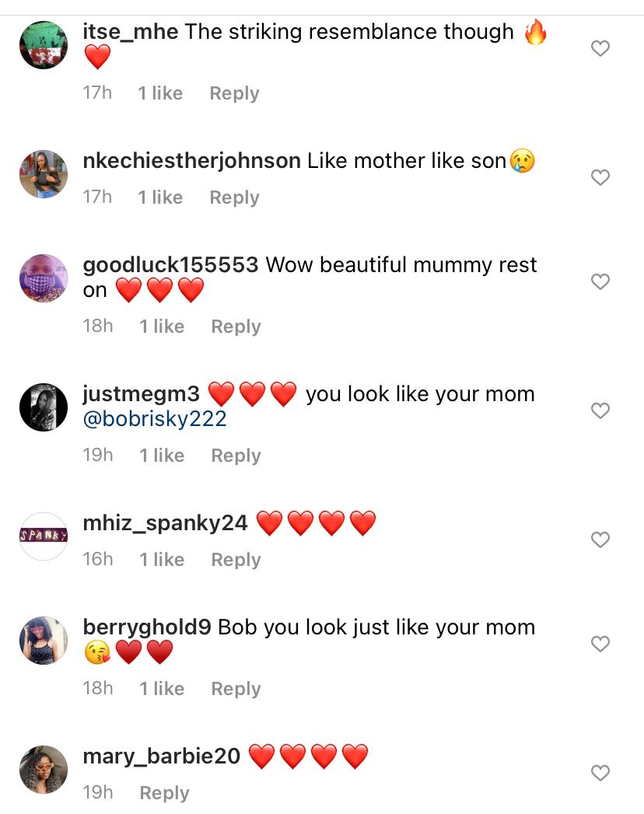644x814 pixels.
Task: Open the @bobrisky222 mention link
Action: (155, 420)
